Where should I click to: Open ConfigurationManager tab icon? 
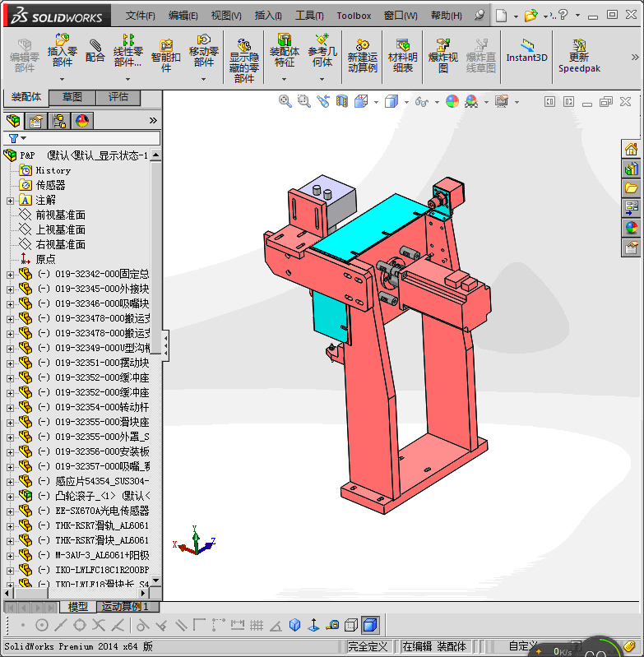(59, 121)
